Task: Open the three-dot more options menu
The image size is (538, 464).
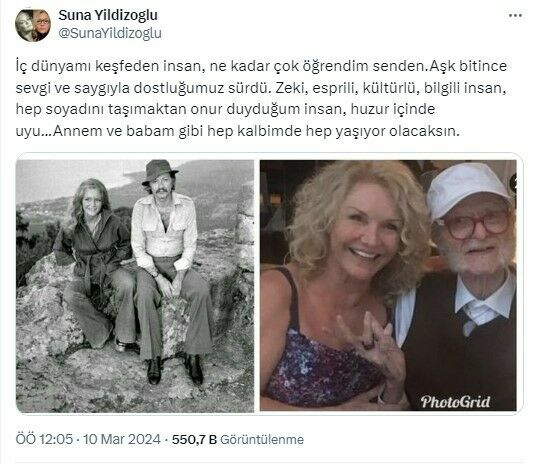Action: (515, 15)
